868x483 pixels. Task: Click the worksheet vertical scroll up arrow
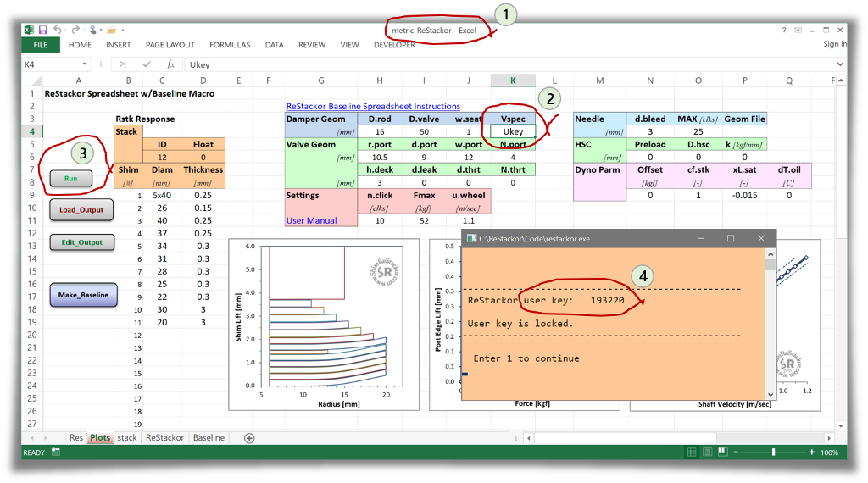[x=841, y=80]
